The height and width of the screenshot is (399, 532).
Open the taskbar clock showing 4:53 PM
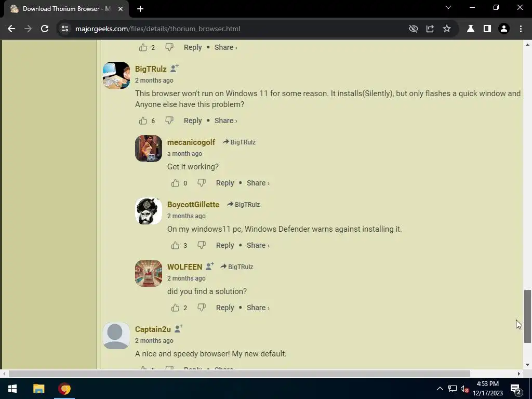click(487, 389)
